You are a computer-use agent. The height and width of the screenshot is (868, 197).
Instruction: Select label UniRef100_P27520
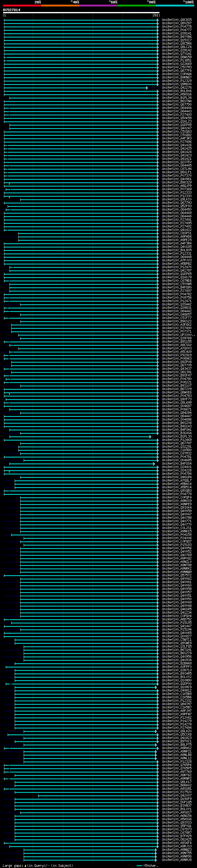point(176,792)
